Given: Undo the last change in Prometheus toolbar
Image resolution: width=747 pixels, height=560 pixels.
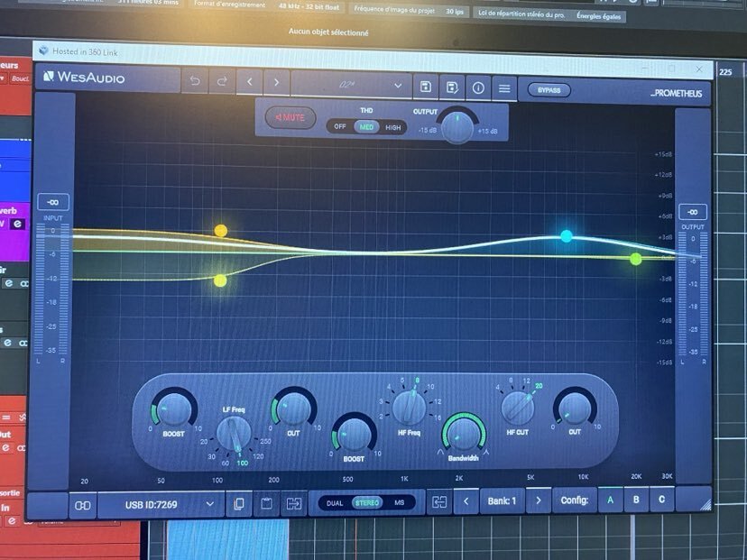Looking at the screenshot, I should coord(195,81).
